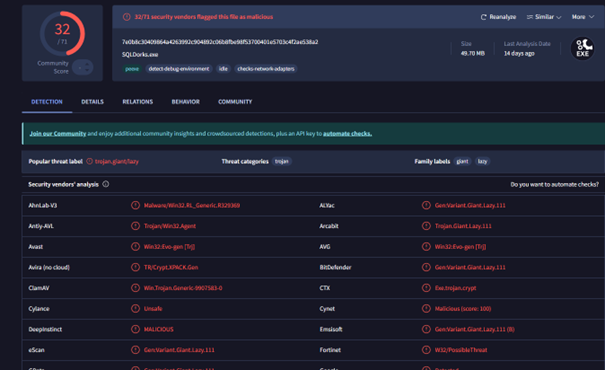The height and width of the screenshot is (370, 605).
Task: Click the giant family label chip
Action: (462, 161)
